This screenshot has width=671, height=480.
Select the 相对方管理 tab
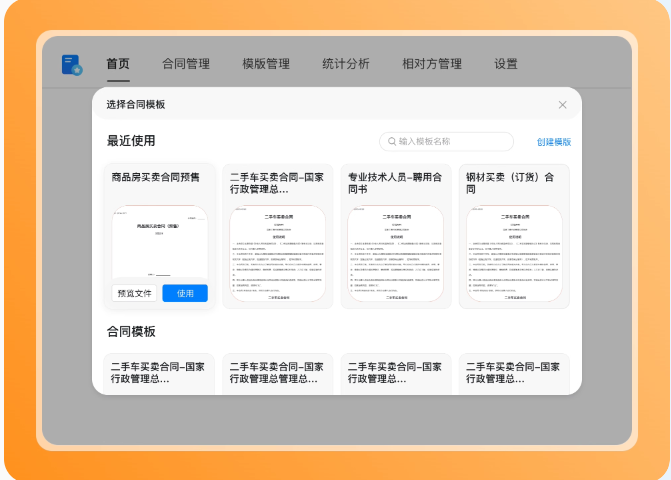[432, 64]
